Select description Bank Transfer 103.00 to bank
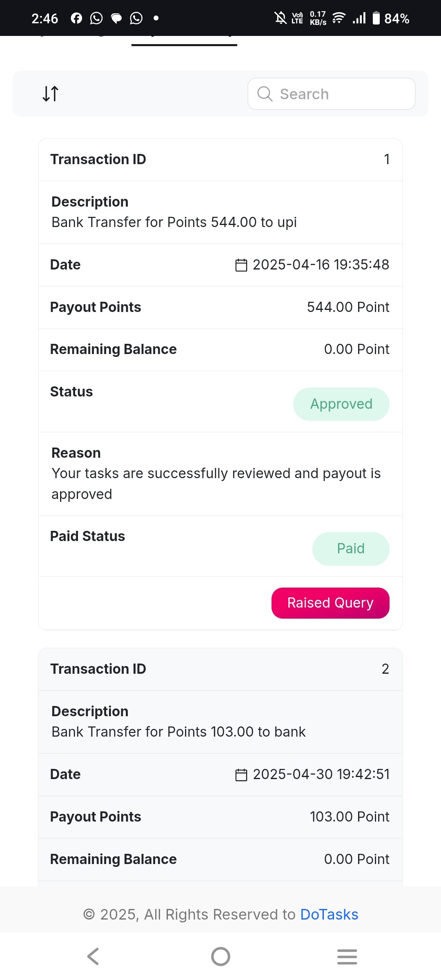The height and width of the screenshot is (980, 441). 178,732
